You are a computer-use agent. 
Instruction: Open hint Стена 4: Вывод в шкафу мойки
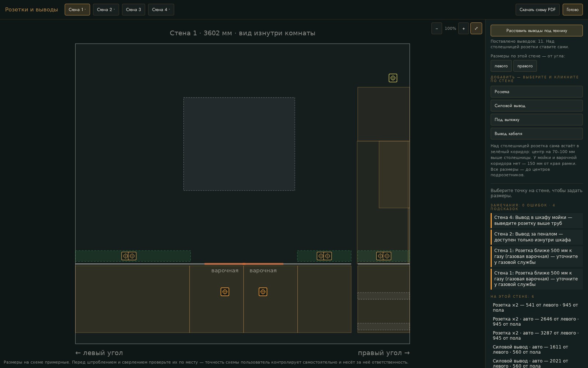(537, 220)
